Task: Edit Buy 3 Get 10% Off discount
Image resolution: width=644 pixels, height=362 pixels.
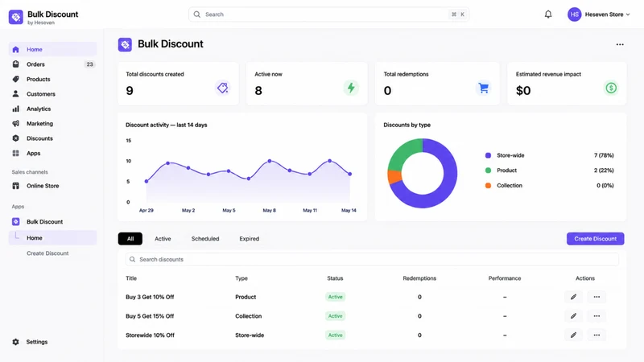Action: point(573,297)
